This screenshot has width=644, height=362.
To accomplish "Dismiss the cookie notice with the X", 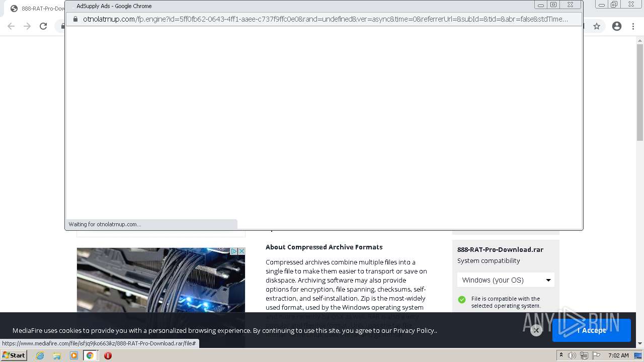I will click(536, 330).
